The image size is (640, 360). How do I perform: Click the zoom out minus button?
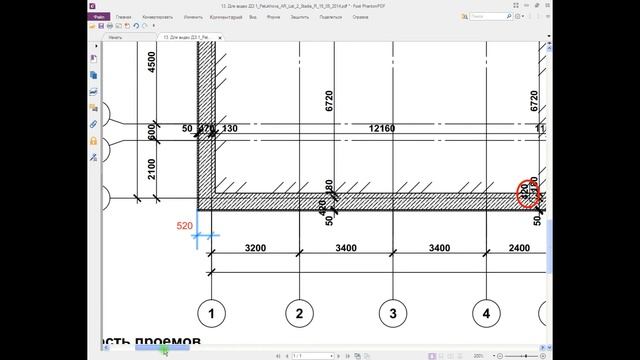(500, 356)
